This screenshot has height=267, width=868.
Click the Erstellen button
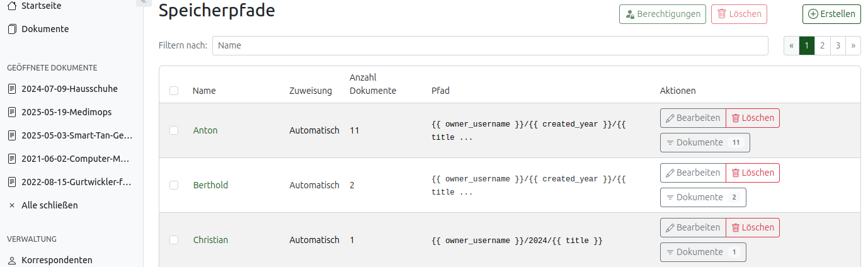(x=831, y=14)
